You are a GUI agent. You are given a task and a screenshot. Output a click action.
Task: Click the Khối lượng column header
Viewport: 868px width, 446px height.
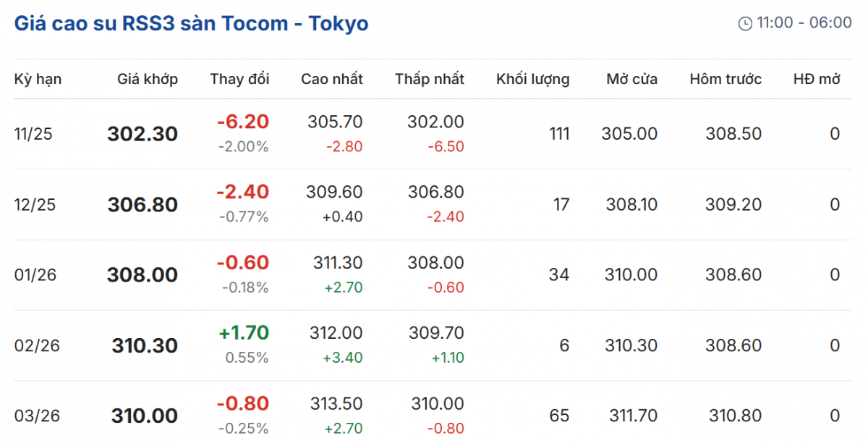pyautogui.click(x=532, y=79)
